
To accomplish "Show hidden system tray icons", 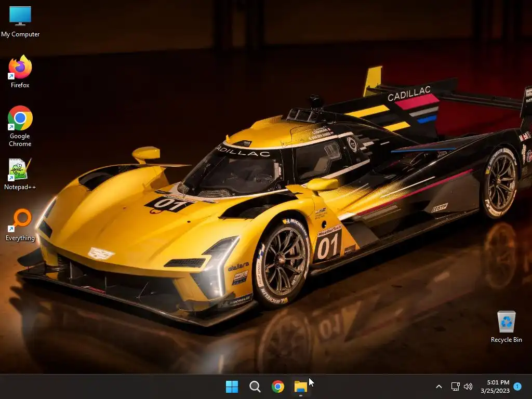I will click(x=438, y=387).
